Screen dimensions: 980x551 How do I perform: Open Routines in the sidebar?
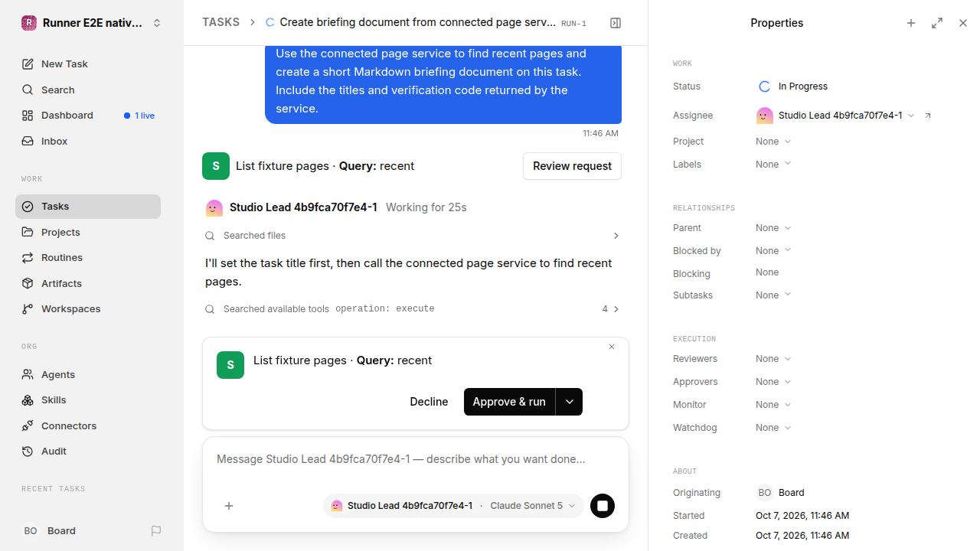88,257
